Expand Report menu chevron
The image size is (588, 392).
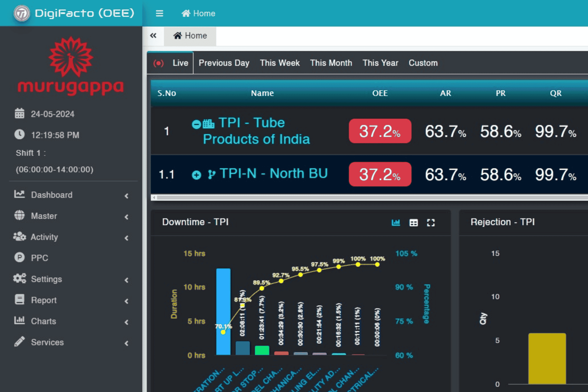click(x=127, y=301)
